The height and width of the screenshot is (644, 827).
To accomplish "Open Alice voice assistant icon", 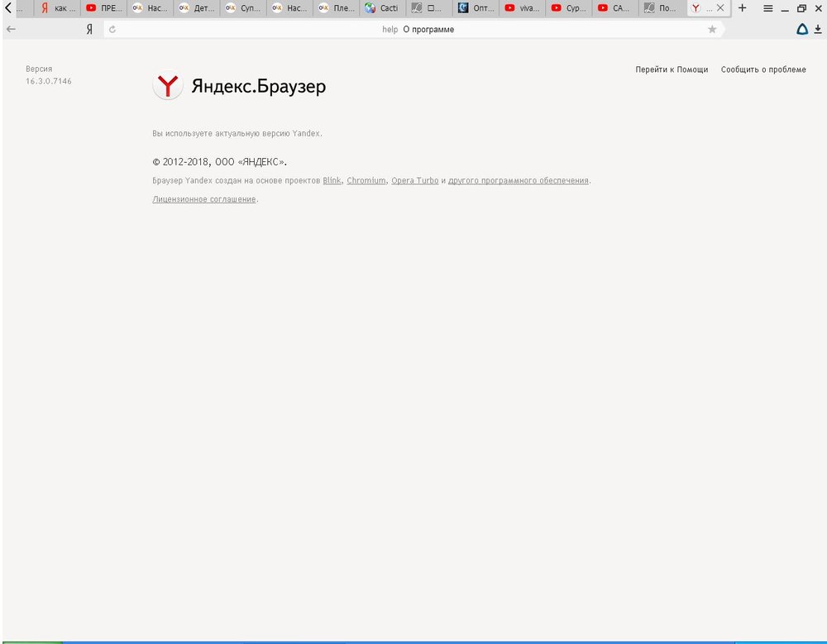I will (x=801, y=29).
